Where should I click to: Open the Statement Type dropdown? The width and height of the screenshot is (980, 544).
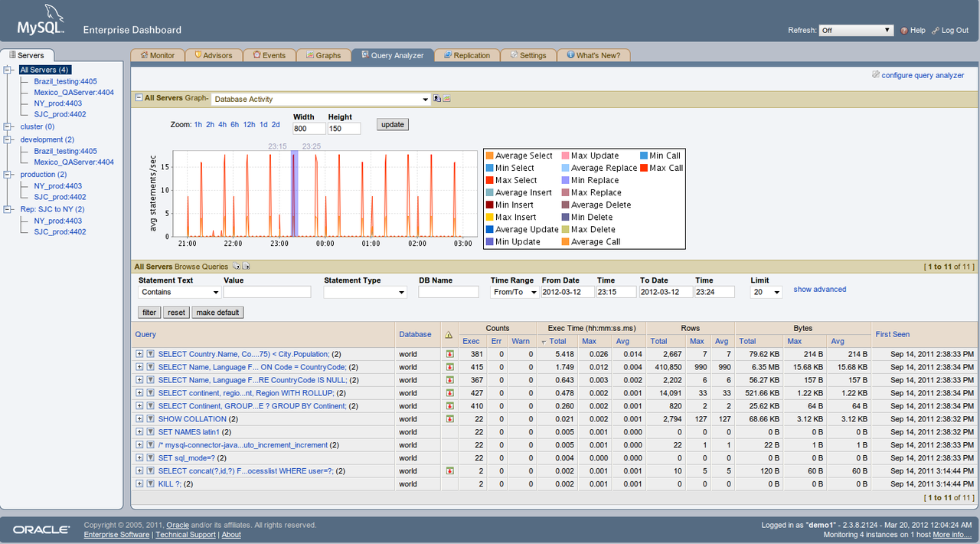click(365, 292)
